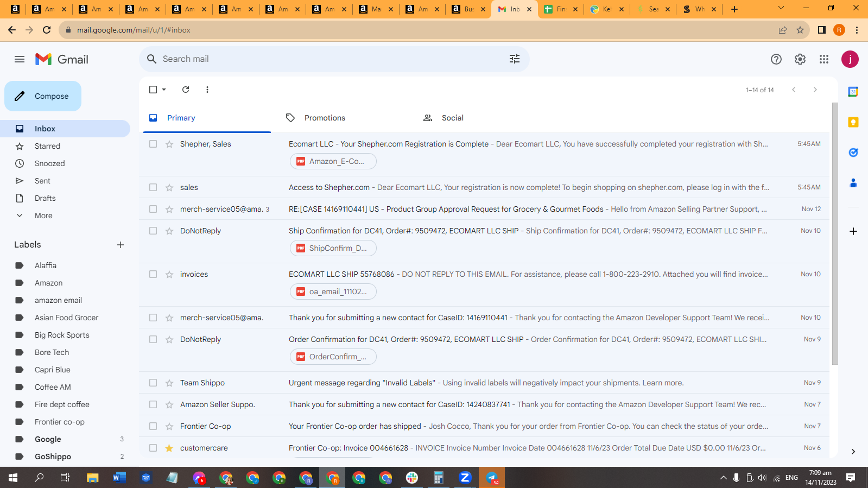Open Chrome's share this page icon
The width and height of the screenshot is (868, 488).
(783, 30)
